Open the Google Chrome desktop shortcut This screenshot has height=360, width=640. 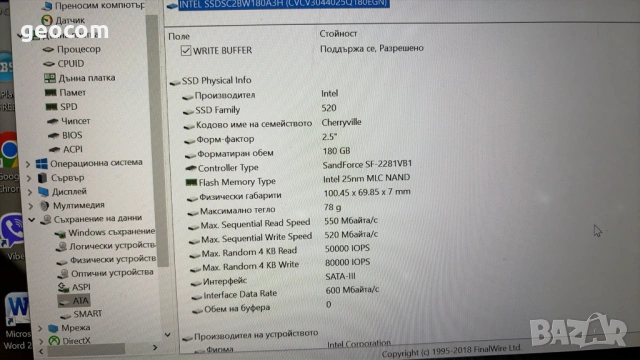pyautogui.click(x=9, y=163)
